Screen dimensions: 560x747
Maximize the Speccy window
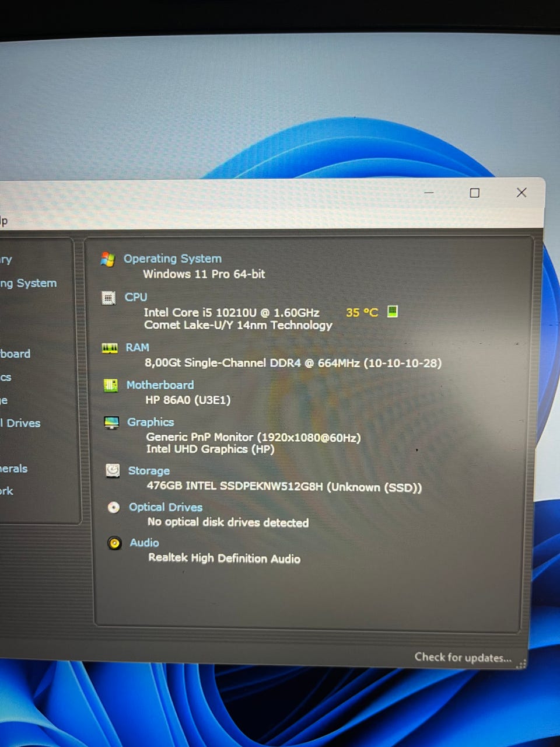pos(475,193)
